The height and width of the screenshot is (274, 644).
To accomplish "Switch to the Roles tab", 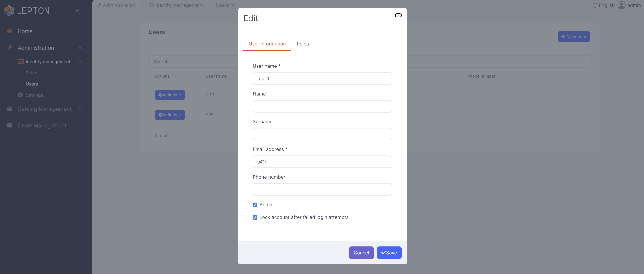I will click(303, 44).
